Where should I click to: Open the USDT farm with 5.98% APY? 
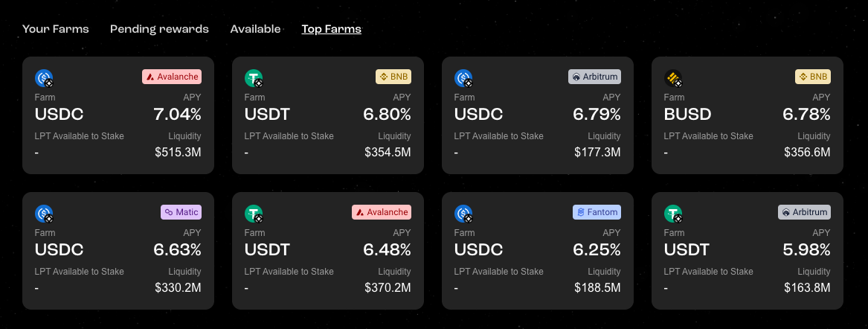coord(748,251)
